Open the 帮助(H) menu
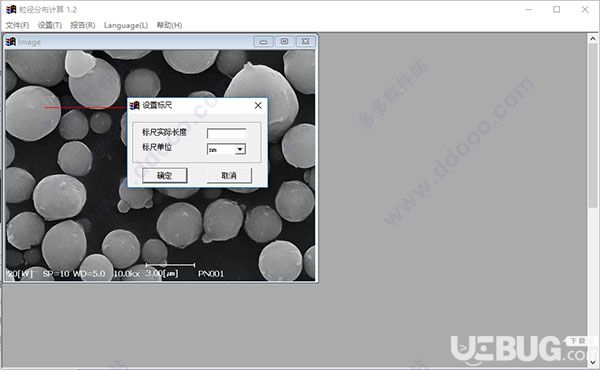Image resolution: width=600 pixels, height=370 pixels. pyautogui.click(x=169, y=25)
